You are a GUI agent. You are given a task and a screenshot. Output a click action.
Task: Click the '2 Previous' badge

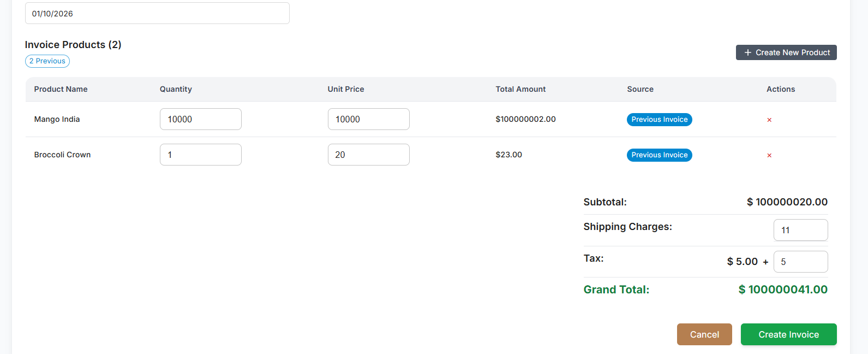click(47, 61)
